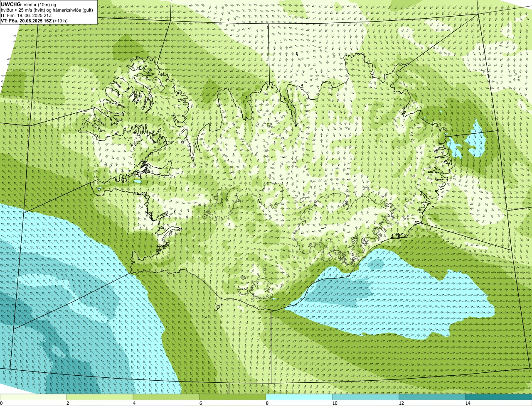This screenshot has width=532, height=406.
Task: Pick the 4–6 m/s green legend swatch
Action: [x=166, y=397]
